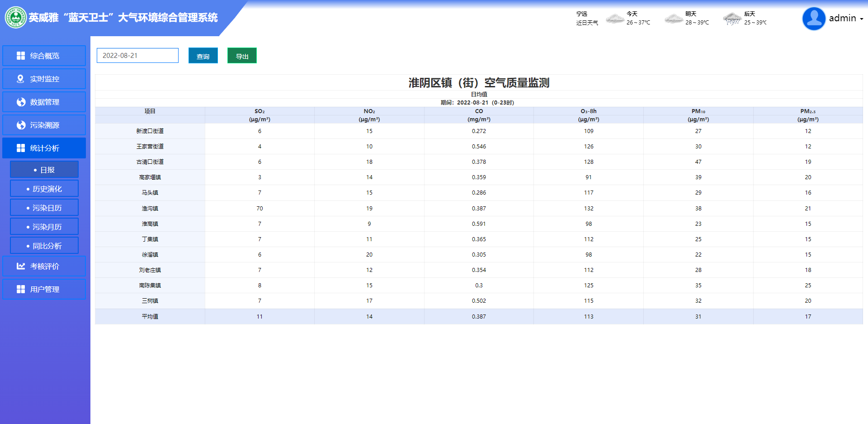The height and width of the screenshot is (424, 868).
Task: Click the globe icon beside 污染溯源
Action: tap(21, 125)
